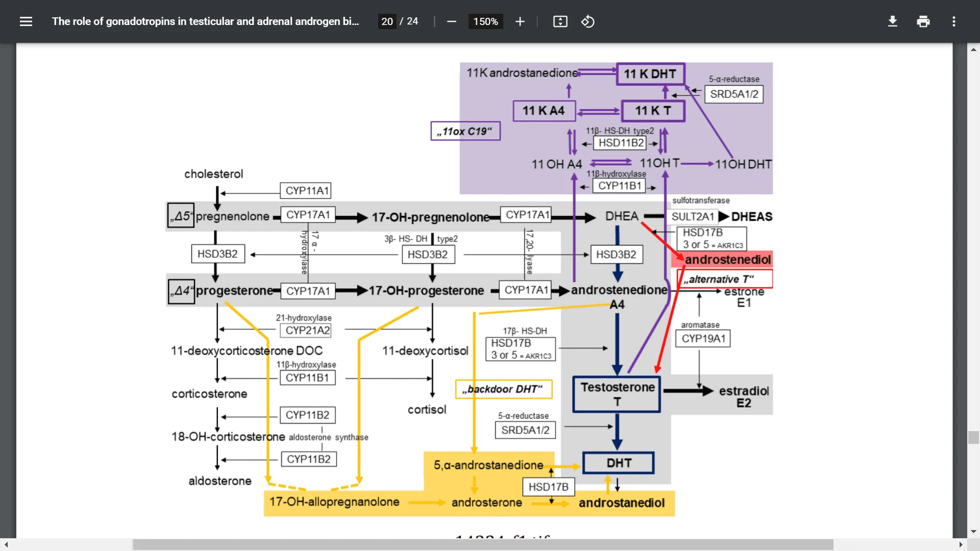This screenshot has height=551, width=980.
Task: Click the 'CYP11A1' enzyme box
Action: coord(306,191)
